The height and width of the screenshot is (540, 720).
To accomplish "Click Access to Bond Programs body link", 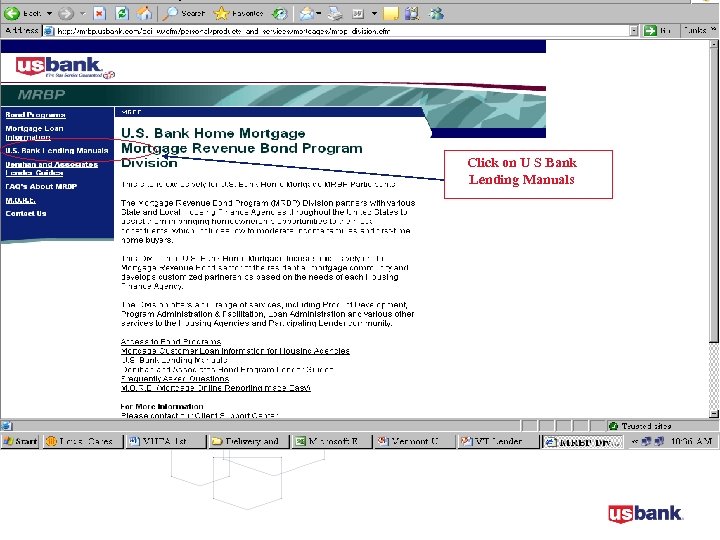I will tap(171, 342).
